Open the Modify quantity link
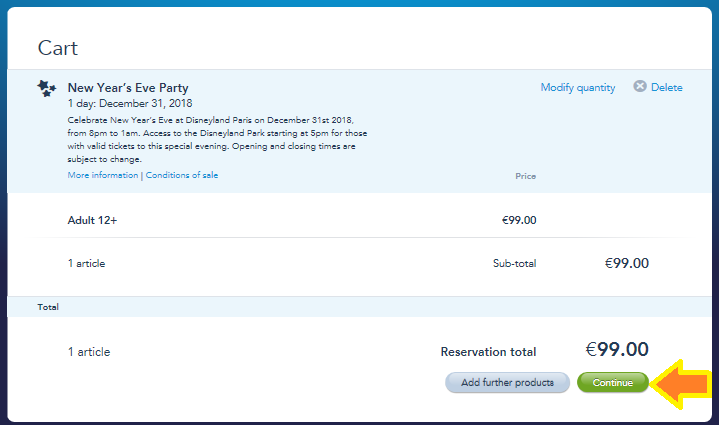This screenshot has width=719, height=425. coord(578,87)
